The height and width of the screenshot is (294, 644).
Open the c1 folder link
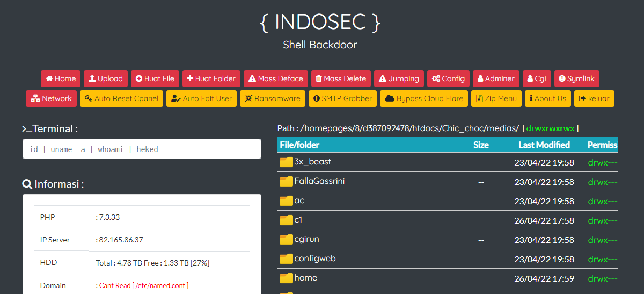[298, 219]
